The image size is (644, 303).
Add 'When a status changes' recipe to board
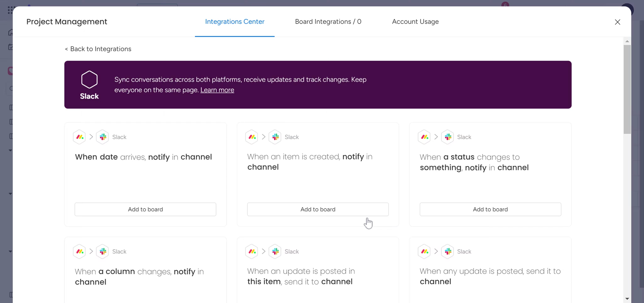[490, 209]
